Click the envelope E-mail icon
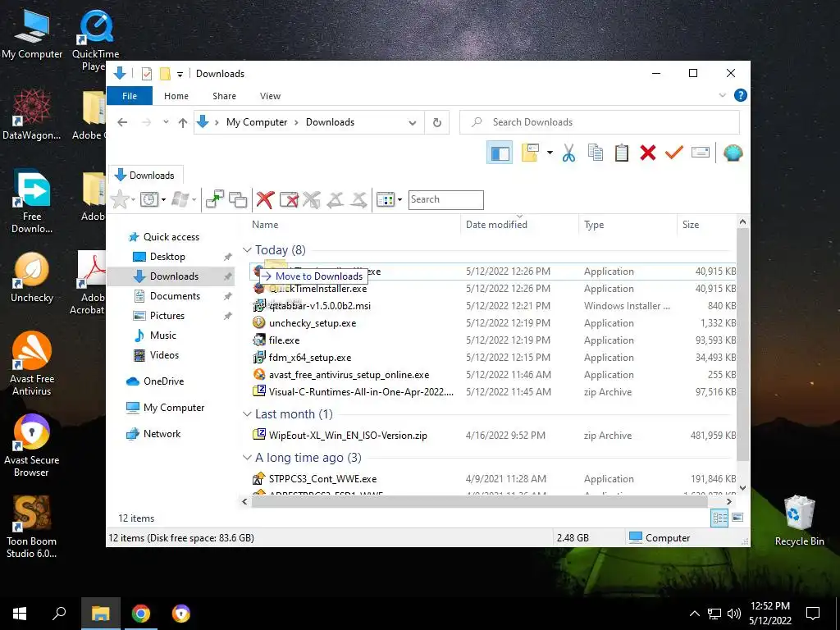Image resolution: width=840 pixels, height=630 pixels. click(x=701, y=153)
